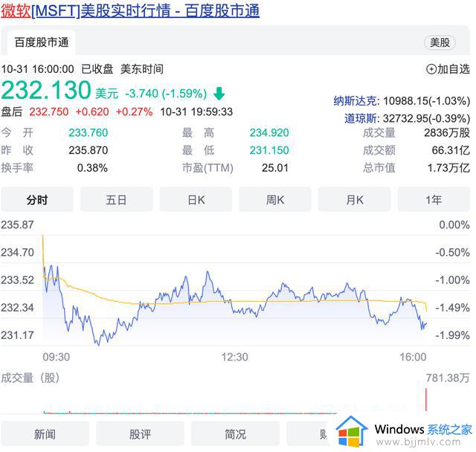
Task: Click the 美东时间 label
Action: coord(142,69)
